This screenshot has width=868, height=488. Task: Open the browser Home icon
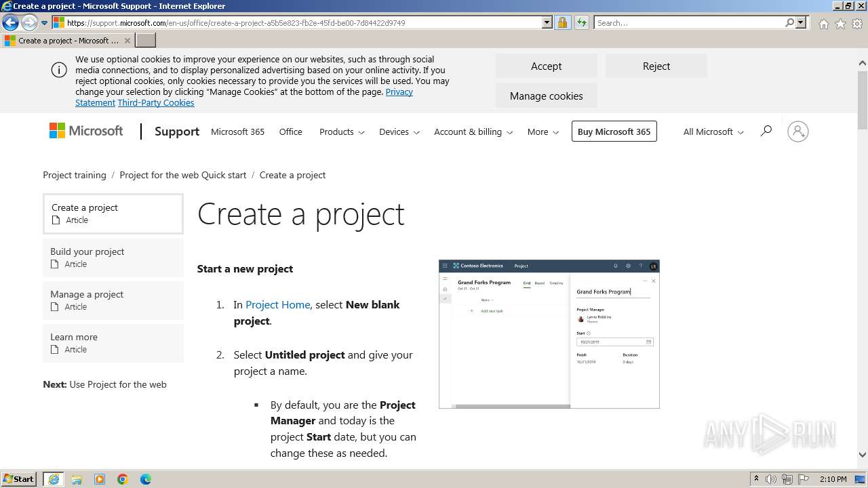coord(823,23)
